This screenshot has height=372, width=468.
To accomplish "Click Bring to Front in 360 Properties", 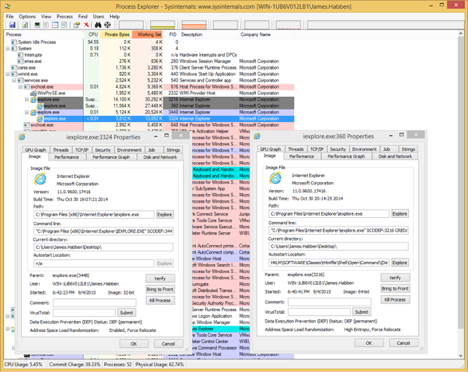I will pos(395,288).
